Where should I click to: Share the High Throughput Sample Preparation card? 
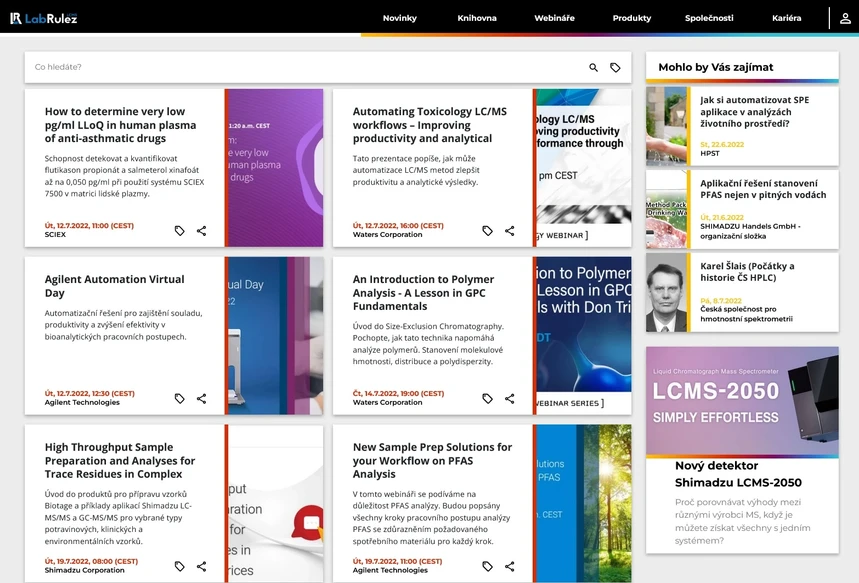(x=202, y=566)
